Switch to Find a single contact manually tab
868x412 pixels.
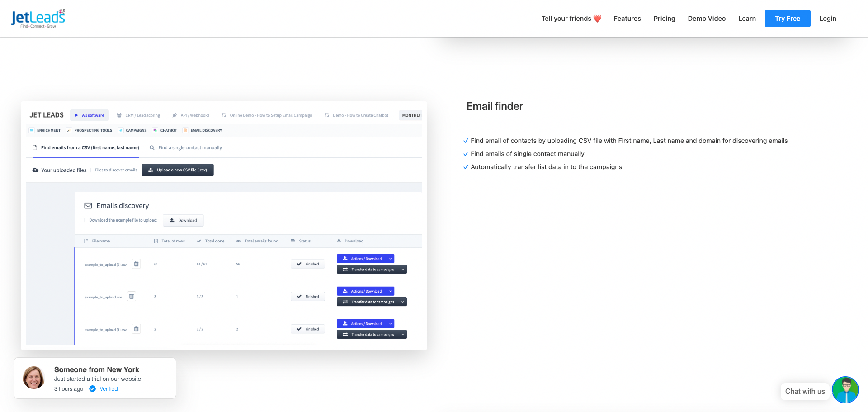pyautogui.click(x=186, y=148)
